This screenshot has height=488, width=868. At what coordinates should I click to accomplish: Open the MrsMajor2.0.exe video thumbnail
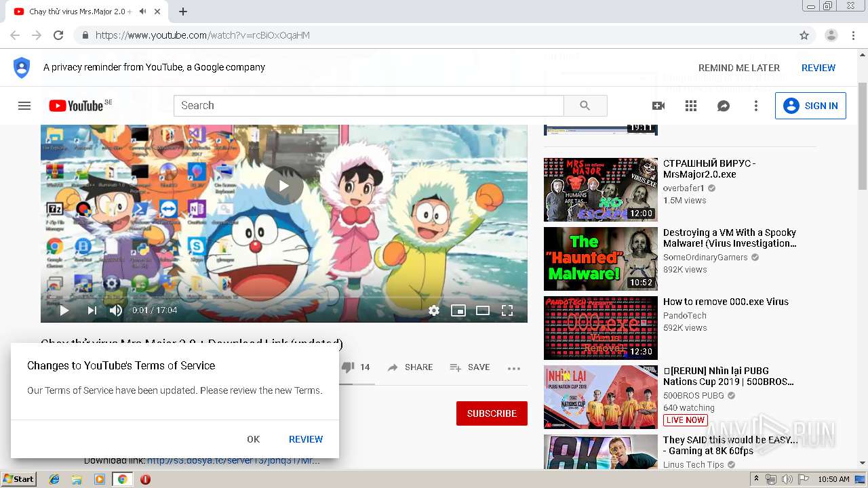click(x=601, y=190)
